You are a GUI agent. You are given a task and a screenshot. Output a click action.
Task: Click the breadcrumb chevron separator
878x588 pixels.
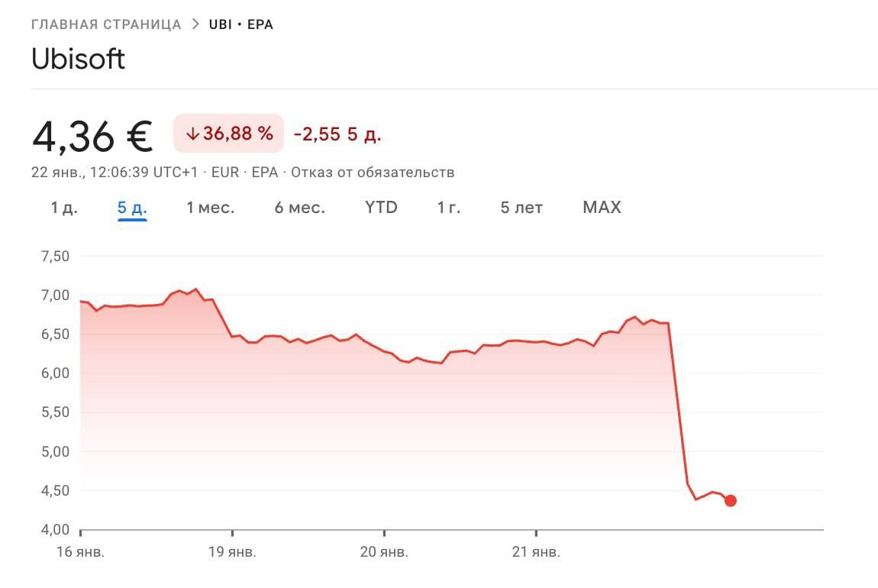coord(195,24)
